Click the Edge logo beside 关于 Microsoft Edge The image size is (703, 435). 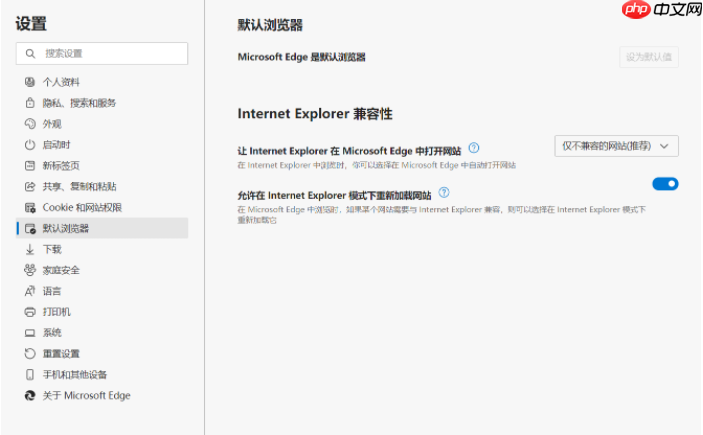coord(30,396)
